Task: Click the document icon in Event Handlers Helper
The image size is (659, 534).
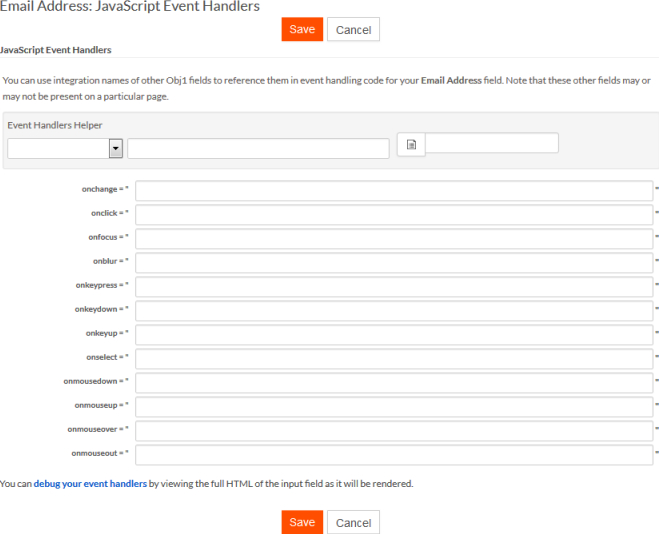Action: pos(411,145)
